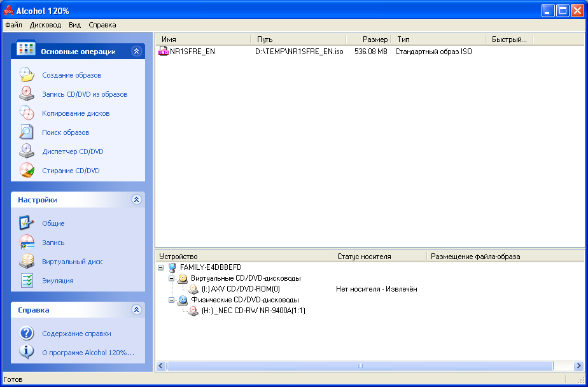This screenshot has width=588, height=387.
Task: Click the Запись settings disc icon
Action: pyautogui.click(x=27, y=243)
